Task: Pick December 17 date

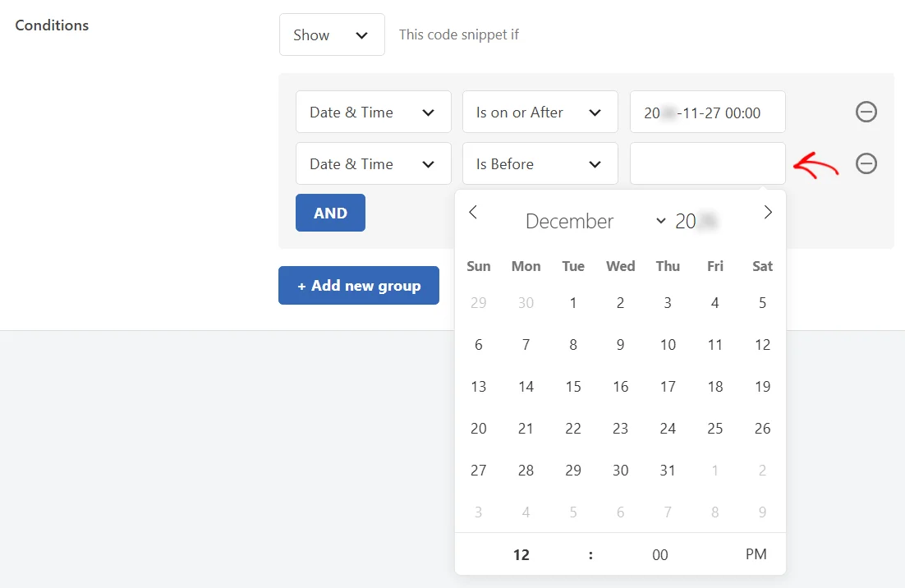Action: (668, 387)
